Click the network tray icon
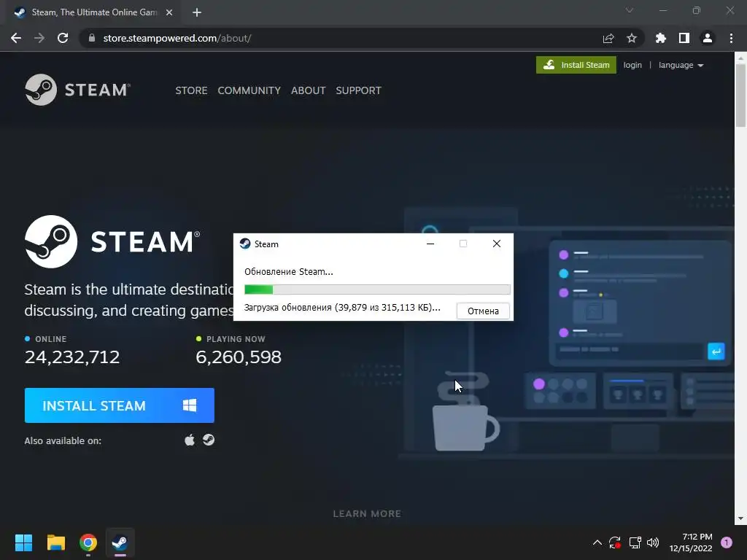This screenshot has height=560, width=747. pos(635,542)
